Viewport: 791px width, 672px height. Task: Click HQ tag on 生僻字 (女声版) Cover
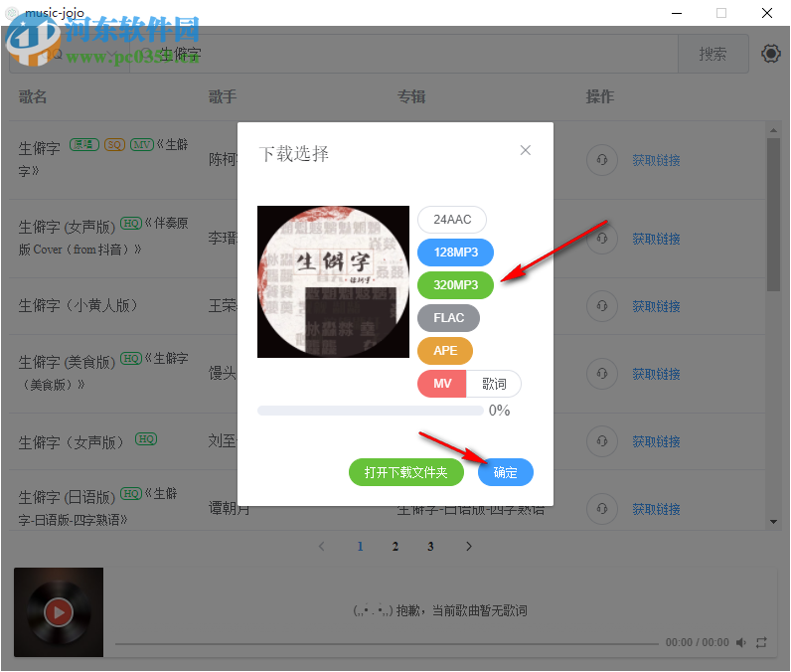tap(131, 223)
